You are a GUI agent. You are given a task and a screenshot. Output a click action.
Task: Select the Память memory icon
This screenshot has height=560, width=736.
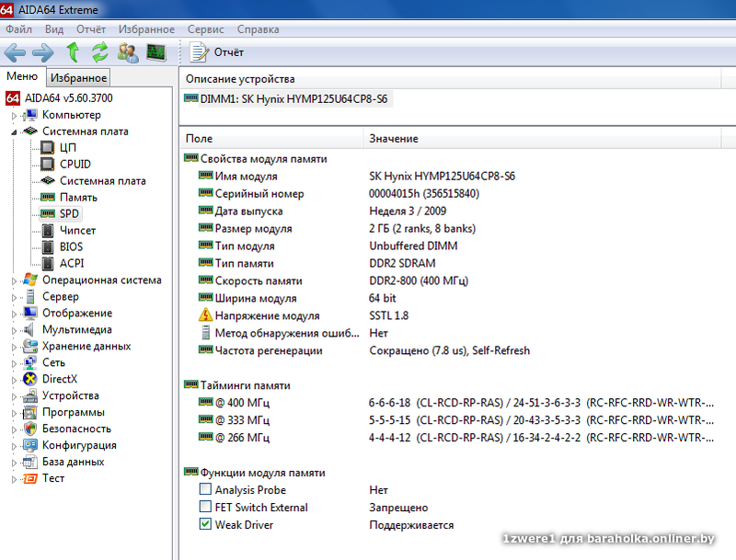click(48, 197)
